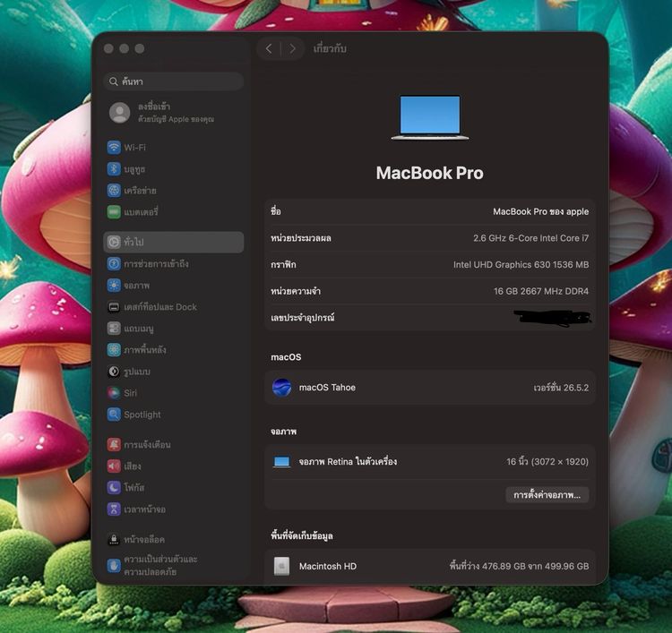Open Displays (จอภาพ) sun icon in sidebar
This screenshot has height=633, width=672.
point(114,286)
